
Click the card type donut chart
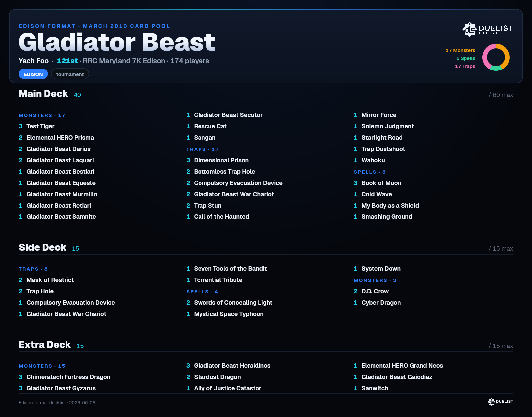pos(496,57)
